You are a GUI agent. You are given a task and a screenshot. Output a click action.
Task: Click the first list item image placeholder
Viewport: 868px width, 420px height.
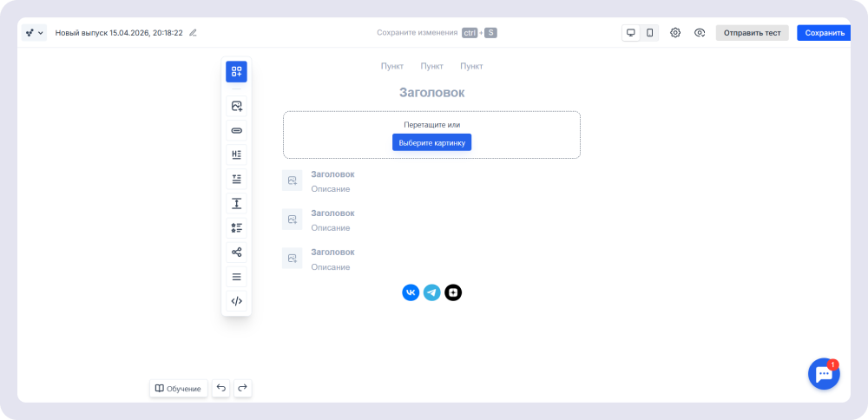[293, 180]
